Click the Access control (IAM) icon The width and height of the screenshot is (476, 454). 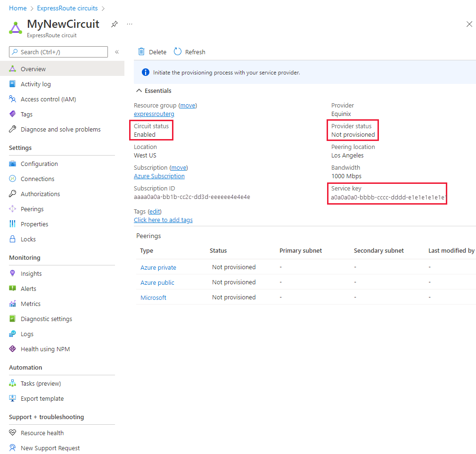12,99
